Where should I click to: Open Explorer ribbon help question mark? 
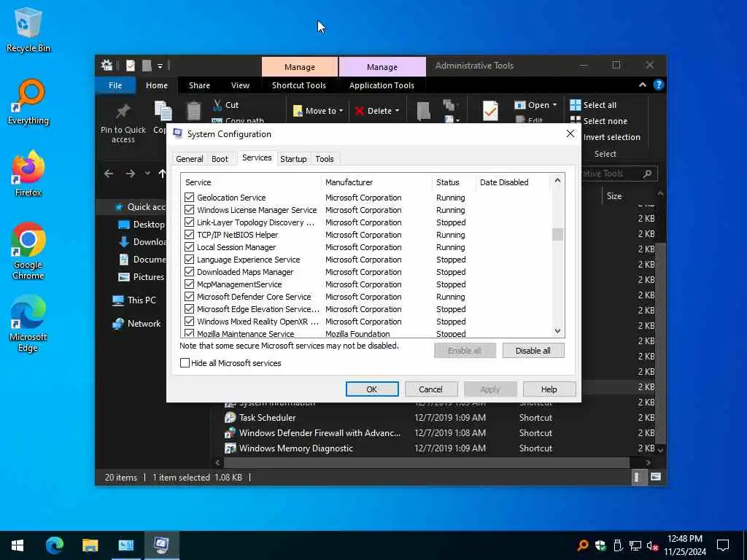659,85
